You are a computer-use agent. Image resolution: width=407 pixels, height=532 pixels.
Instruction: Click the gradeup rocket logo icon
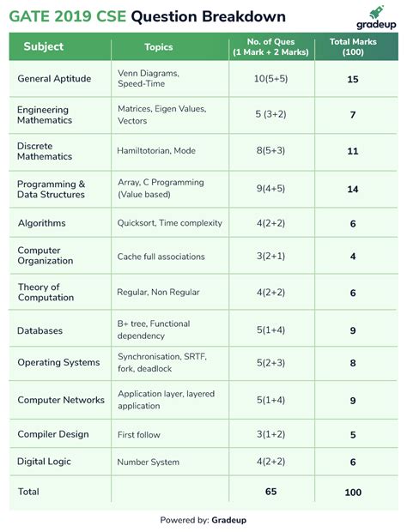[377, 12]
